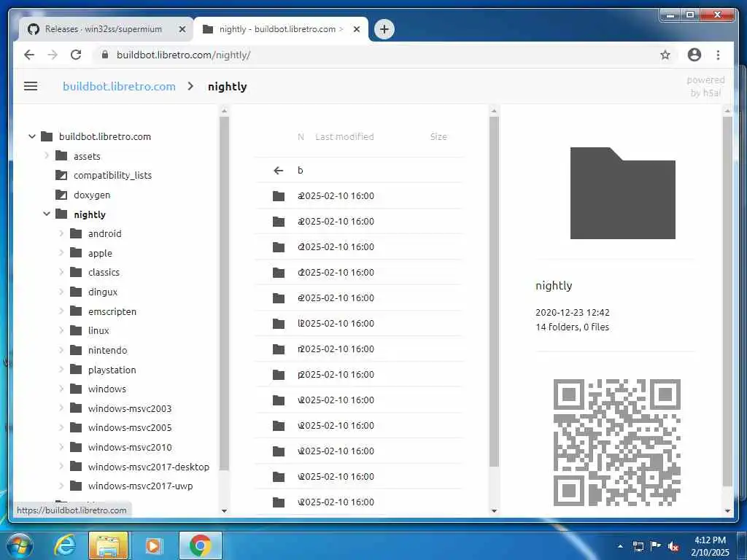Bookmark this page with the star
Viewport: 747px width, 560px height.
(665, 55)
